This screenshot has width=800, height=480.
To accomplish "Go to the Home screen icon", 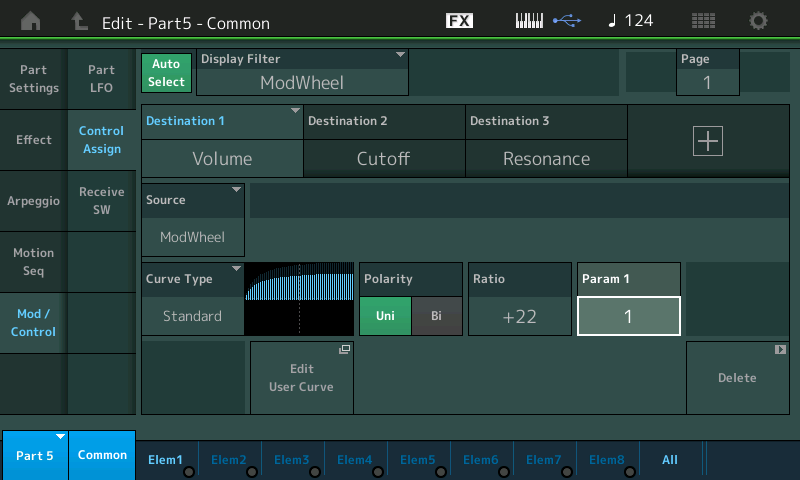I will [x=31, y=21].
